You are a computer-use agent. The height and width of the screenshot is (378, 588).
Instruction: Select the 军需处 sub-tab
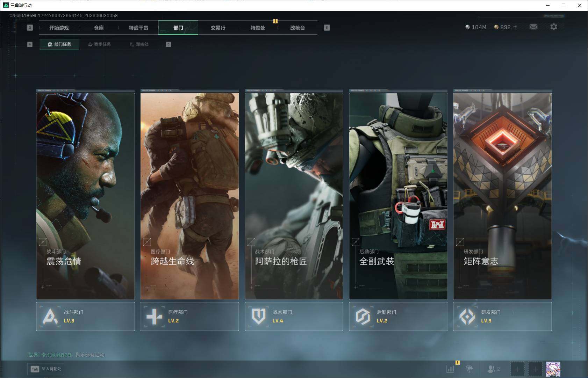(139, 44)
